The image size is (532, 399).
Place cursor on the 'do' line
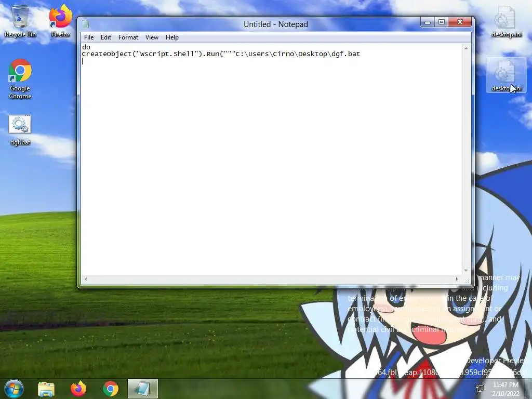[86, 47]
